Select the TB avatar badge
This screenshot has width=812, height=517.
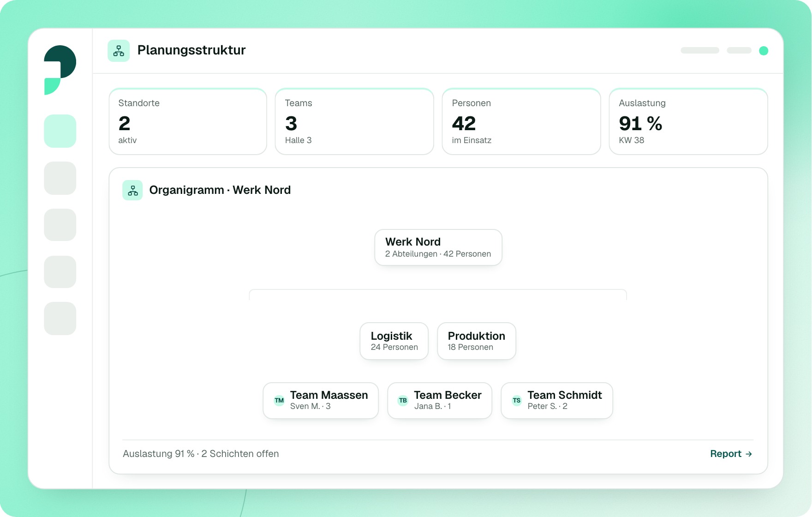click(x=403, y=401)
